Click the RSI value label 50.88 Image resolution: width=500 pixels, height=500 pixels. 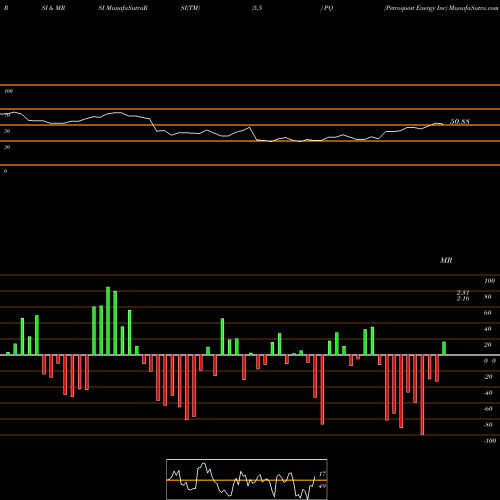(x=460, y=121)
